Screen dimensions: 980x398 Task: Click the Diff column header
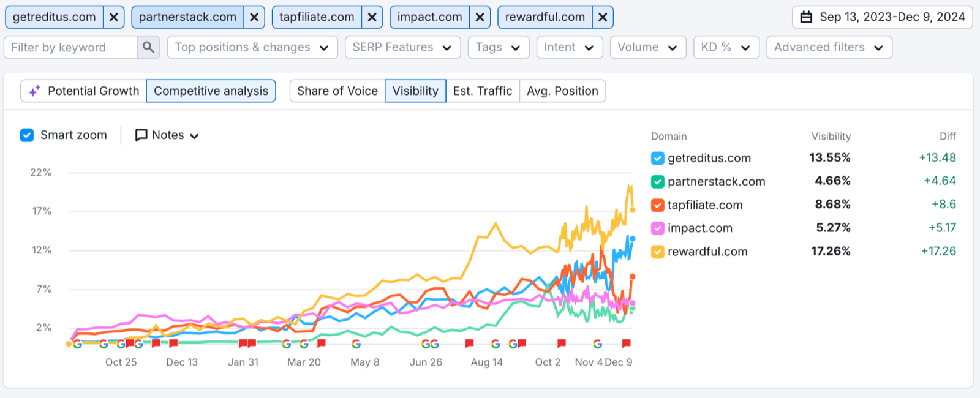point(948,137)
